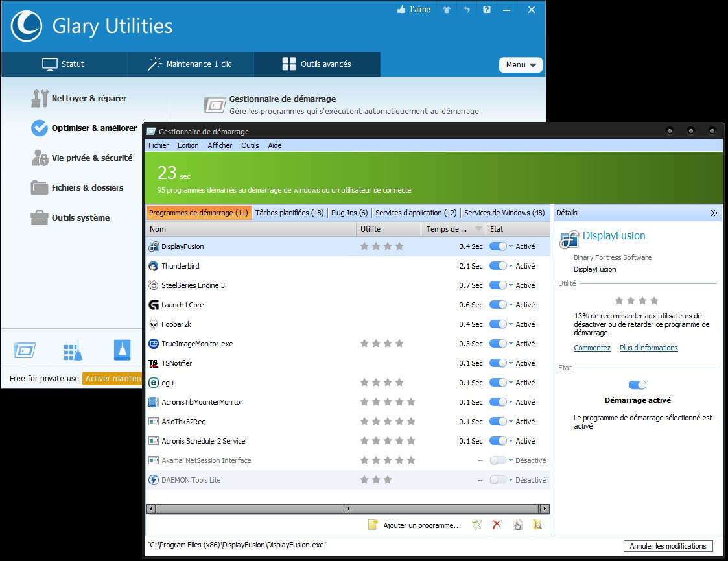Image resolution: width=728 pixels, height=561 pixels.
Task: Disable Launch LCore startup switch
Action: (x=498, y=305)
